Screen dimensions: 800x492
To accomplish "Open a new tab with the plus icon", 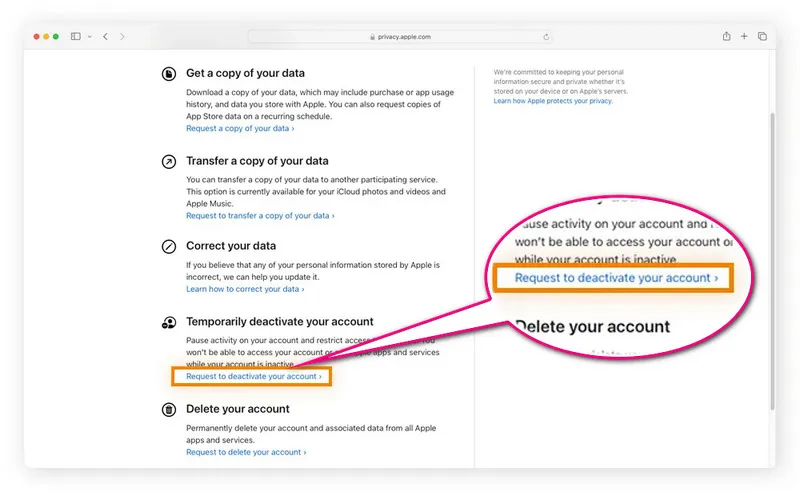I will point(744,37).
